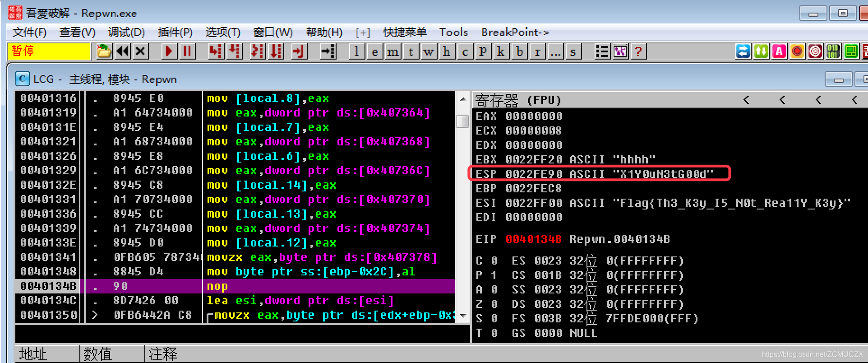Click the red question mark help icon

pos(638,51)
